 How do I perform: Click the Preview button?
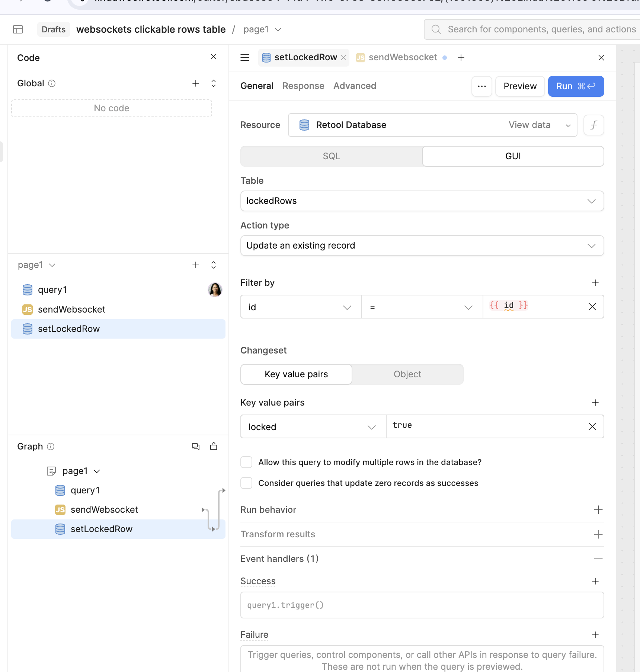tap(520, 86)
